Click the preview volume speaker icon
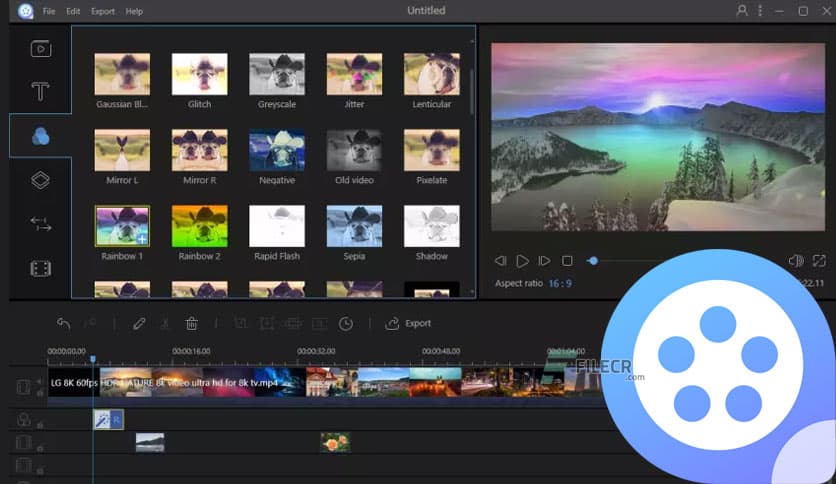This screenshot has height=484, width=836. click(x=796, y=261)
